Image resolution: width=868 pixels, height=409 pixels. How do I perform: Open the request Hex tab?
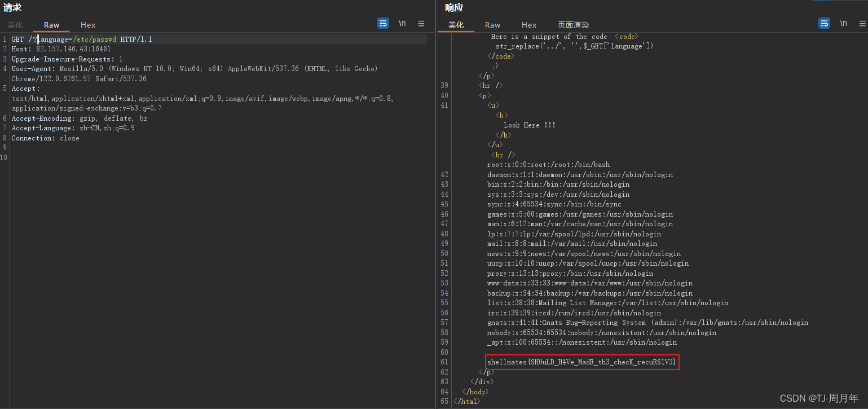pos(88,25)
